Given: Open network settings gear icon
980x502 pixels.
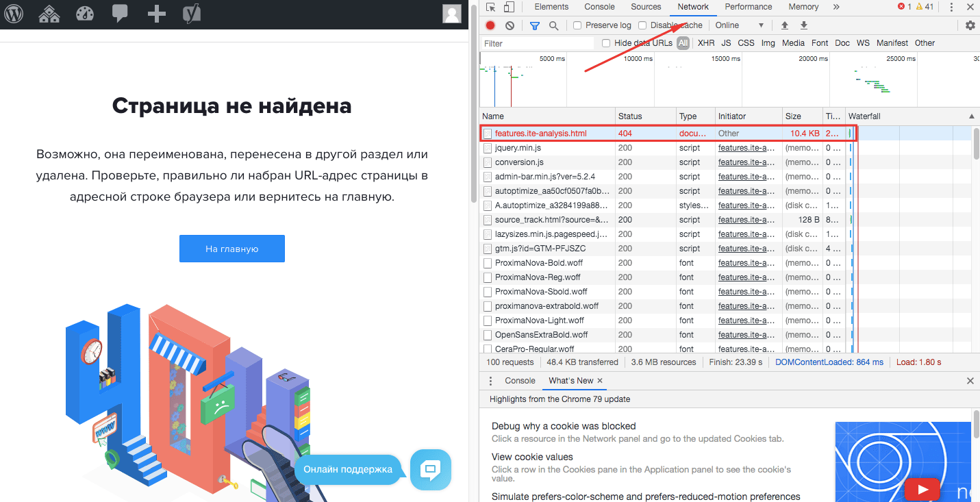Looking at the screenshot, I should click(x=970, y=25).
